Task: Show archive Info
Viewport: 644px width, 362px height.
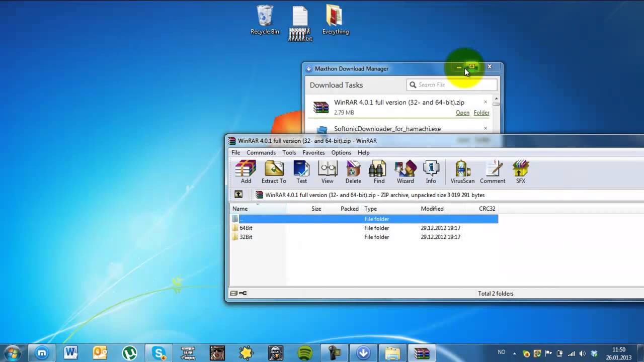Action: (431, 172)
